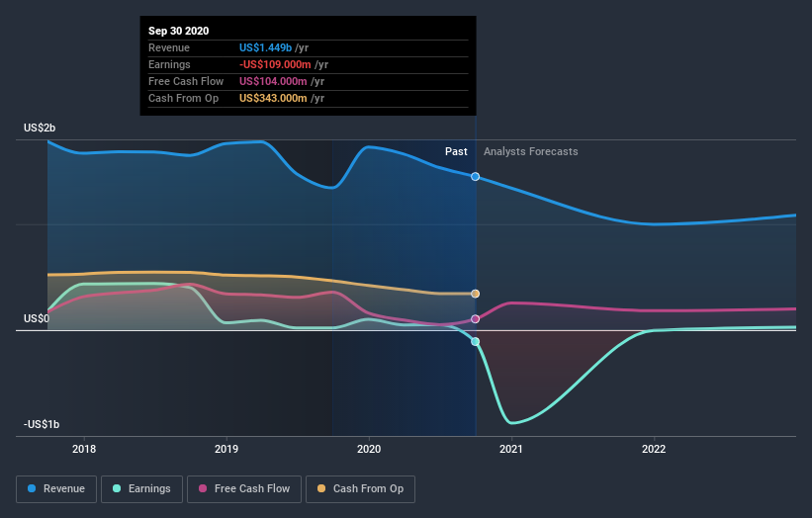812x518 pixels.
Task: Click the Sep 30 2020 tooltip date
Action: coord(179,31)
